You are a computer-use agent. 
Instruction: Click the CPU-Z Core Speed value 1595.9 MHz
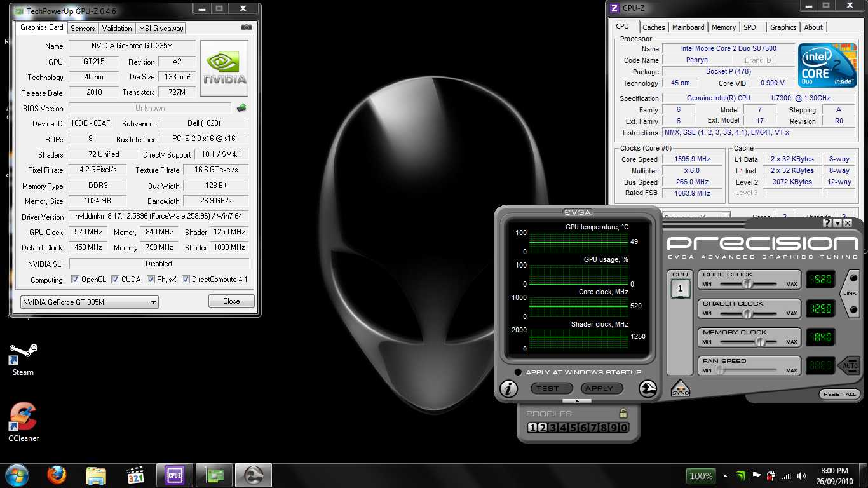pyautogui.click(x=692, y=159)
